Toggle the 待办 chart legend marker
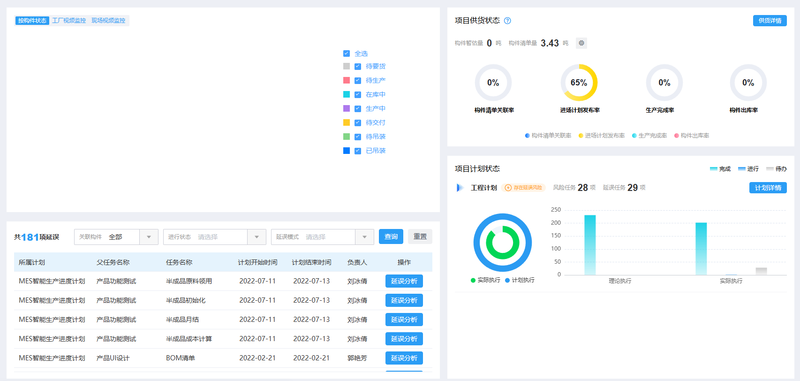Screen dimensions: 800x381 pos(770,169)
